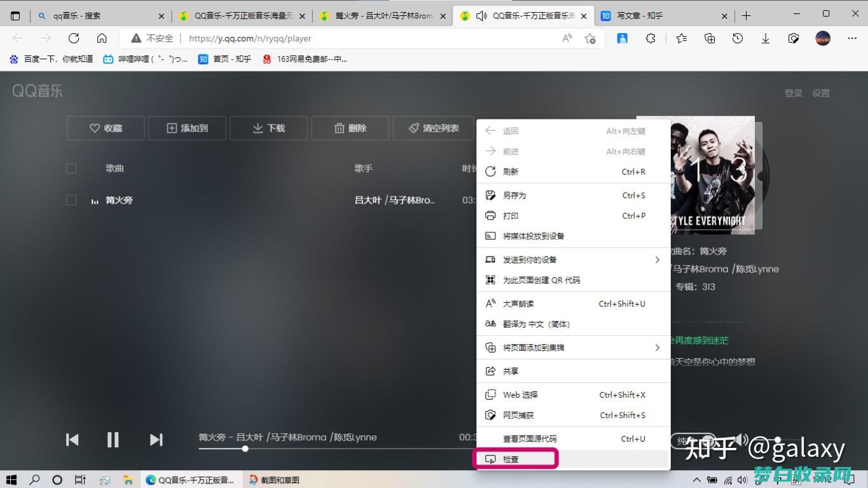Open the browser settings and more menu
This screenshot has width=868, height=488.
[852, 38]
